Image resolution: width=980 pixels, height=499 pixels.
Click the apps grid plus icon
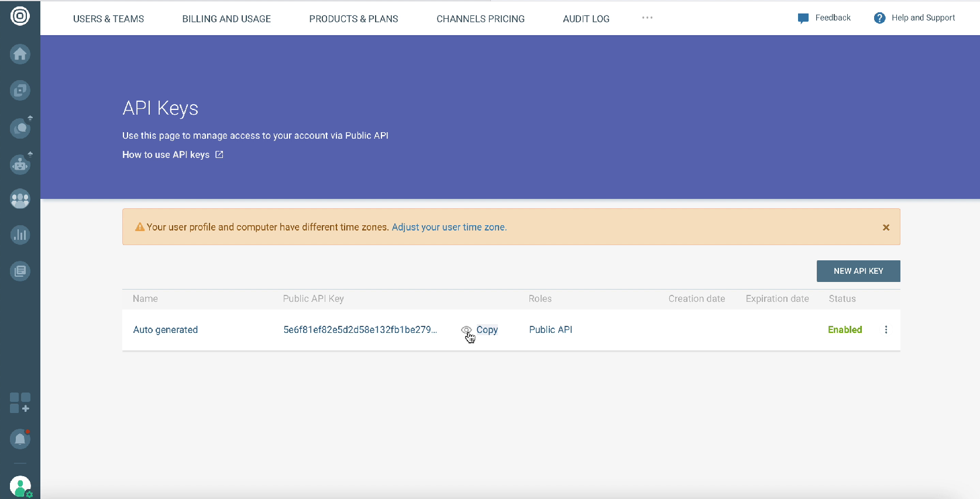point(20,403)
